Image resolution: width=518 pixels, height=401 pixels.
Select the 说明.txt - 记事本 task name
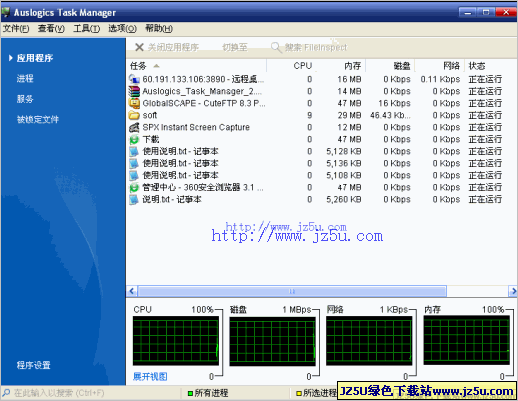172,199
